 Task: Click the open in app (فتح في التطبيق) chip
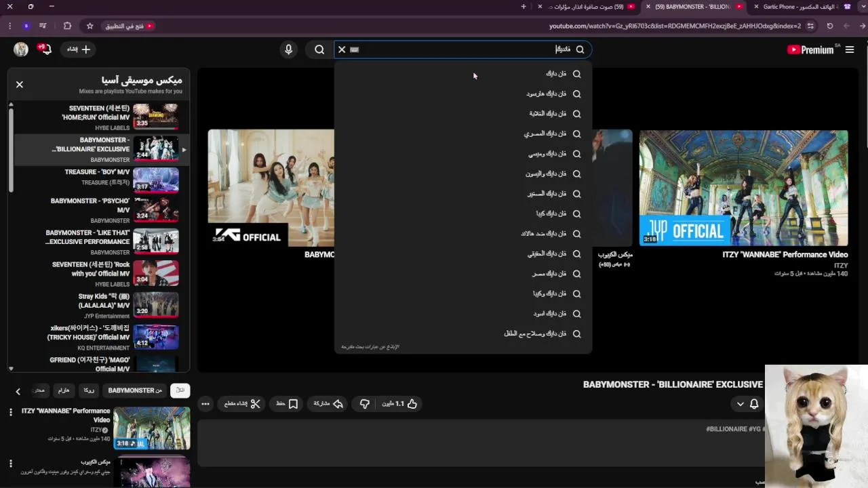129,26
